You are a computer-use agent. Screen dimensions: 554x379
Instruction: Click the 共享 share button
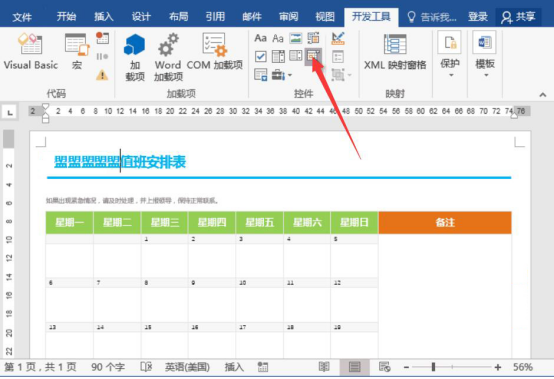coord(518,17)
